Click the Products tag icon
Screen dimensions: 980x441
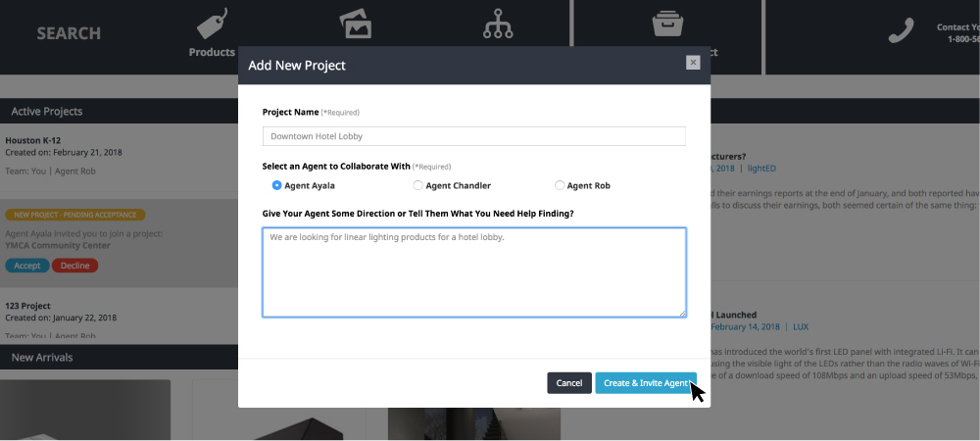pos(212,24)
